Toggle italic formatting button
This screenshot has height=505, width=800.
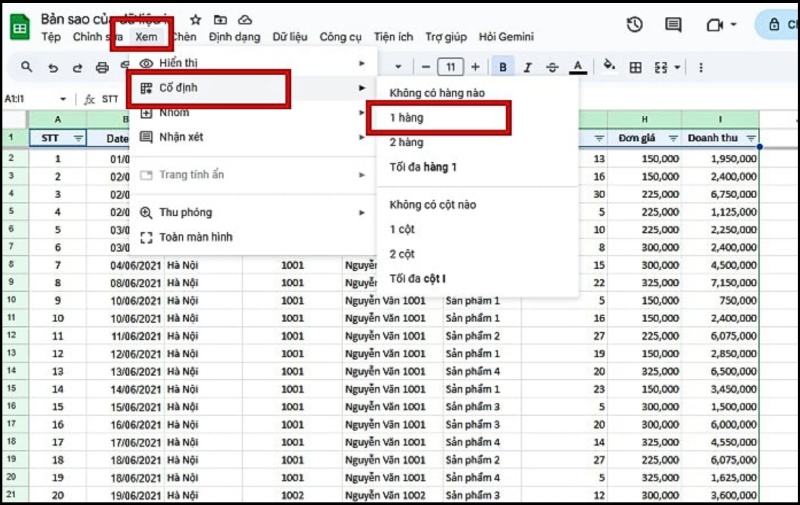click(528, 67)
